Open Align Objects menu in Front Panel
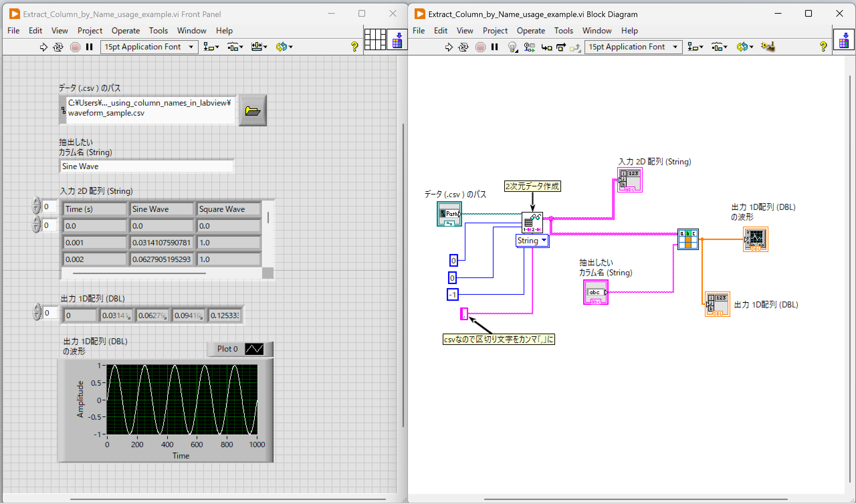The width and height of the screenshot is (856, 504). 211,47
